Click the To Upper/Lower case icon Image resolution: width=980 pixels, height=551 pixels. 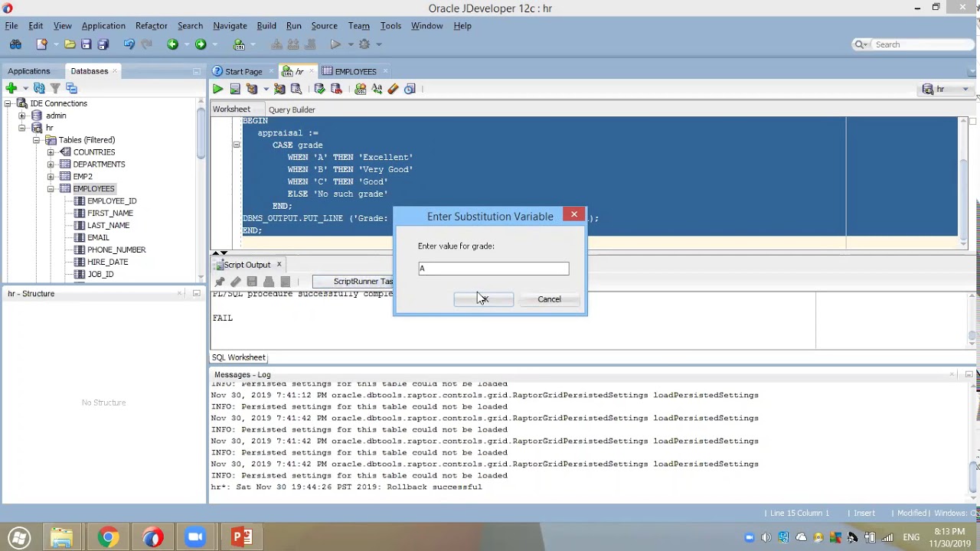pyautogui.click(x=377, y=90)
